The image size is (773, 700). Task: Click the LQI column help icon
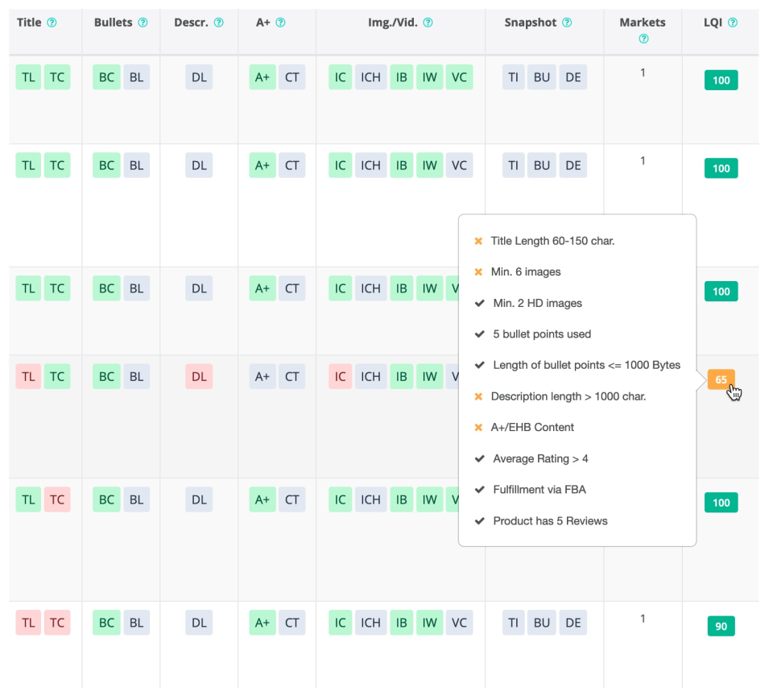click(x=733, y=23)
